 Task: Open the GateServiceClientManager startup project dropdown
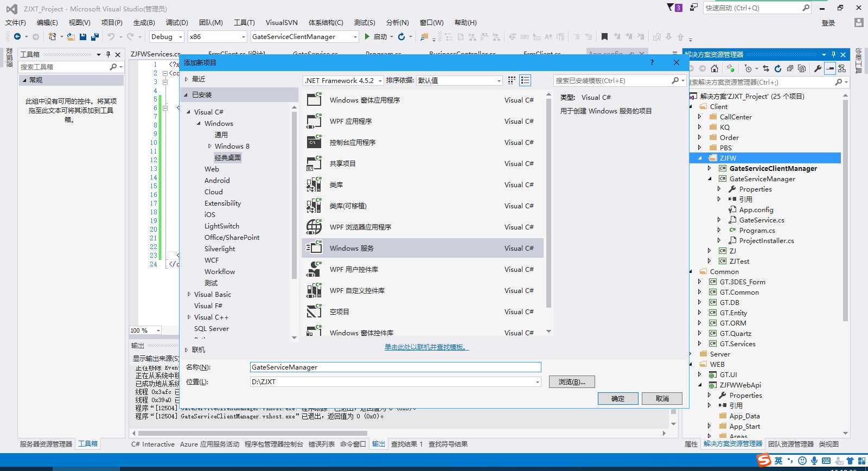pos(304,37)
